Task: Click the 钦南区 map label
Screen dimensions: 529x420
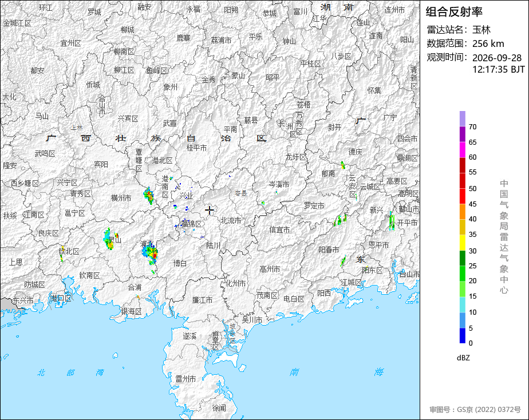Action: (89, 275)
